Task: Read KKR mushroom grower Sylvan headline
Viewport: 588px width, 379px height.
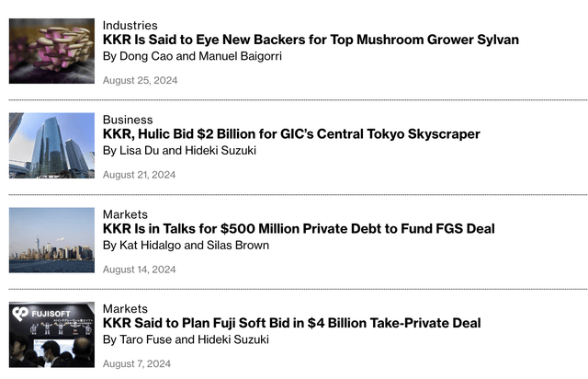Action: (x=311, y=40)
